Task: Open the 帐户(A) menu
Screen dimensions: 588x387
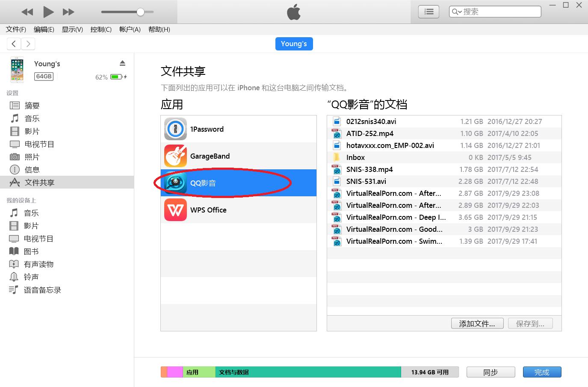Action: click(x=129, y=29)
